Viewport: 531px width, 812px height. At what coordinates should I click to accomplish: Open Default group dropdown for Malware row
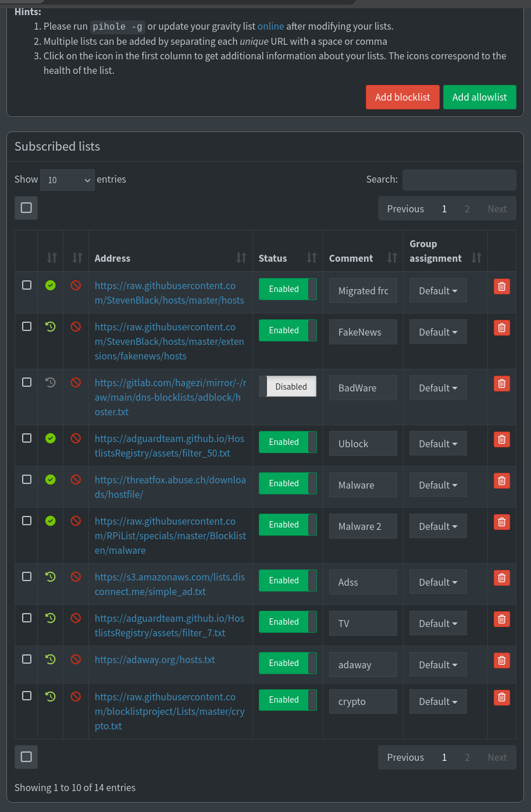click(438, 485)
